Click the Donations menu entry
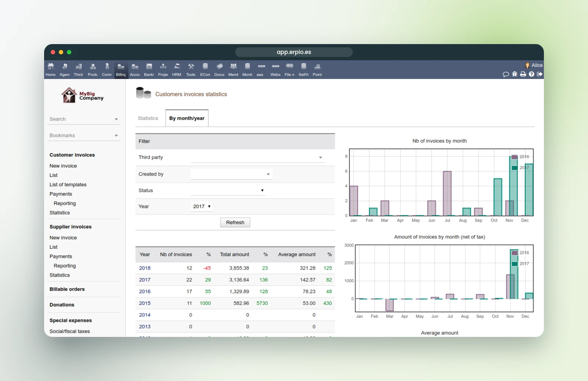Viewport: 588px width, 381px height. click(x=62, y=305)
